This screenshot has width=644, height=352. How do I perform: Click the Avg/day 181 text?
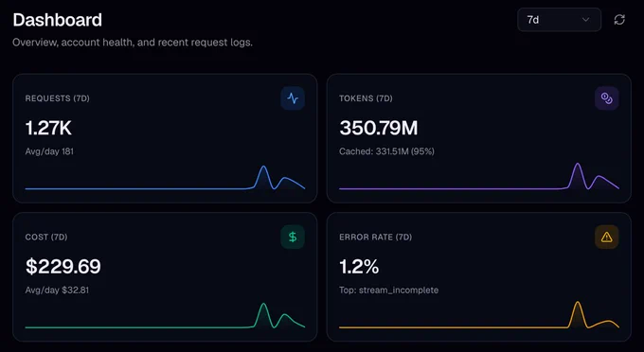tap(49, 151)
